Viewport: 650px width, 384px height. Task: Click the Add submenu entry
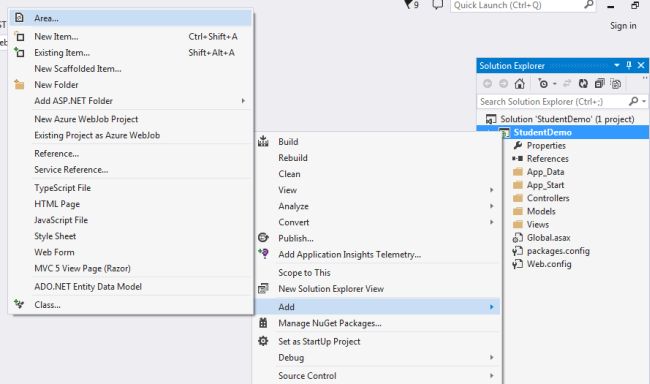(x=377, y=307)
